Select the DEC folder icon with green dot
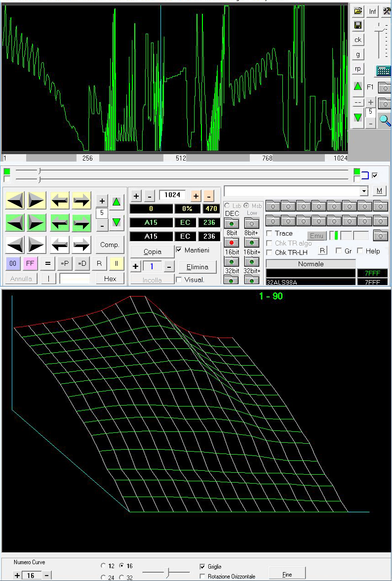Image resolution: width=392 pixels, height=581 pixels. 232,223
